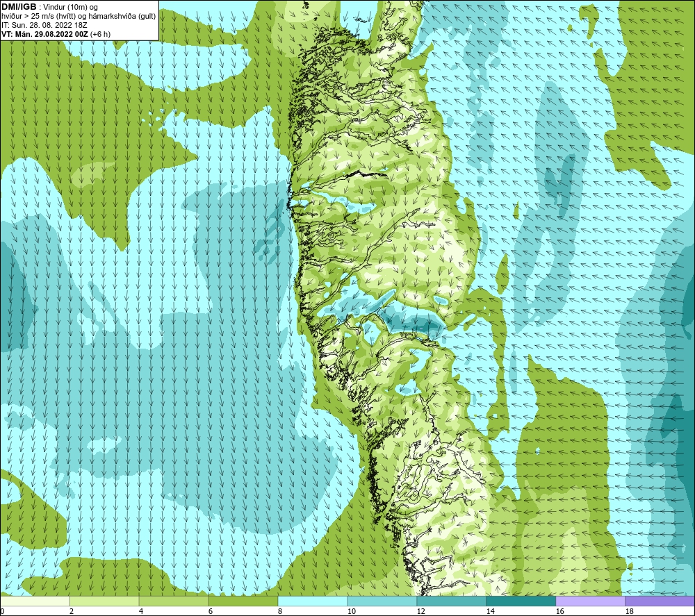The width and height of the screenshot is (695, 616).
Task: Click the '18' scale label
Action: click(629, 611)
